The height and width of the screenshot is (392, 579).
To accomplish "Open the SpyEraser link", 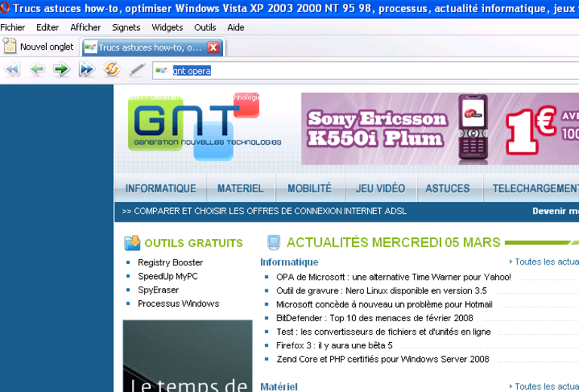I will point(158,289).
